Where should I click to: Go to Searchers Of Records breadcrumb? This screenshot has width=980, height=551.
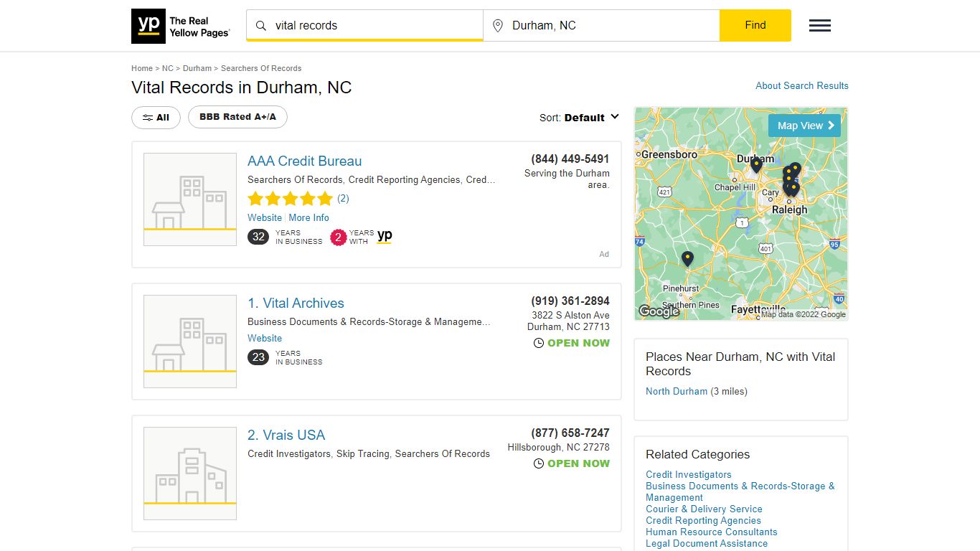click(261, 68)
